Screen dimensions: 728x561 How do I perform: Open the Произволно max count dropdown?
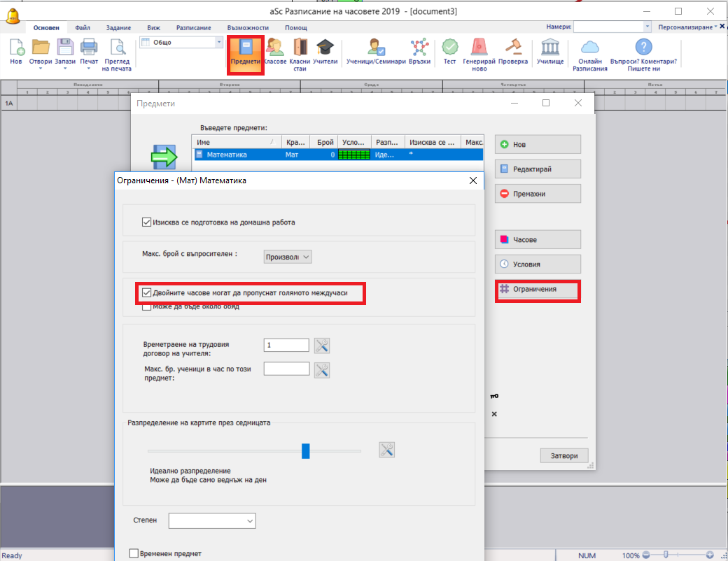click(288, 257)
